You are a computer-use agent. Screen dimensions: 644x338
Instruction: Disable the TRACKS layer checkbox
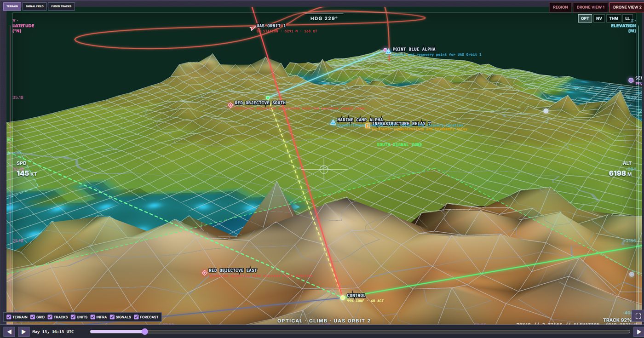click(x=50, y=317)
